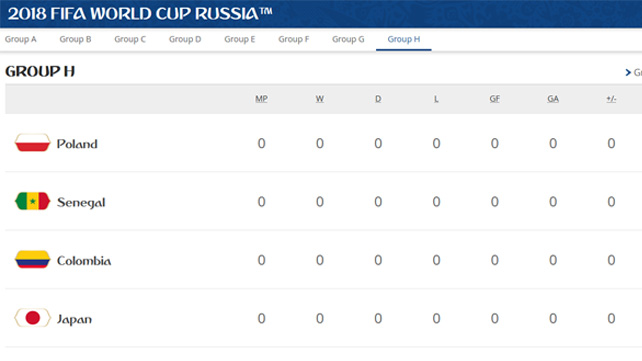Open the Senegal team link
Screen dimensions: 642x361
[81, 203]
